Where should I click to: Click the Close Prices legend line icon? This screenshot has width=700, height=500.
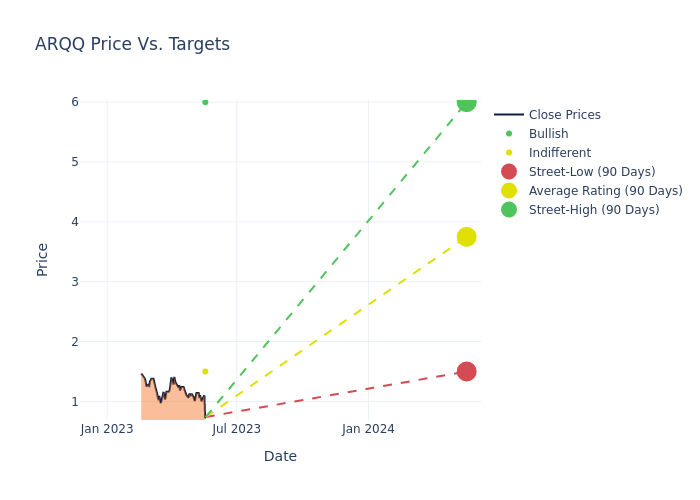pos(509,115)
